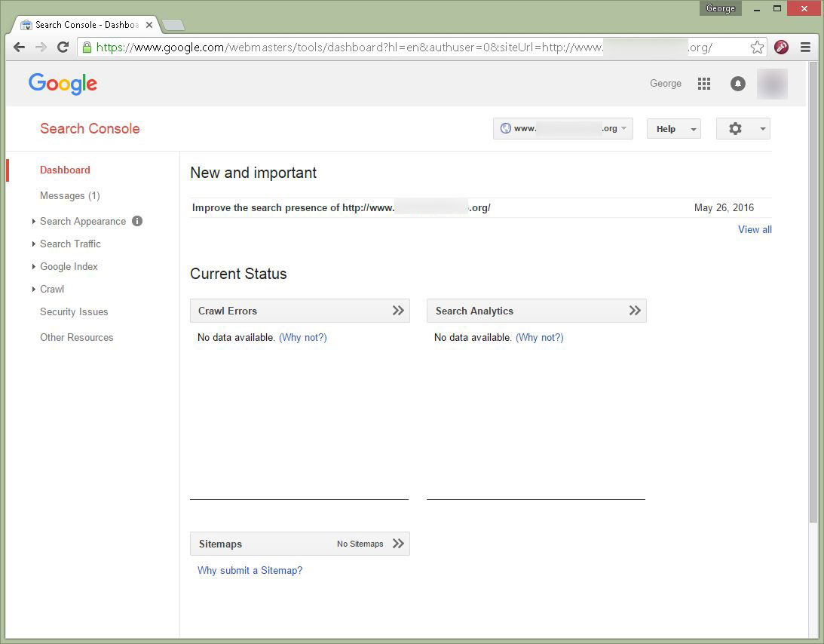Click the George account name in header
The height and width of the screenshot is (644, 824).
(x=665, y=84)
